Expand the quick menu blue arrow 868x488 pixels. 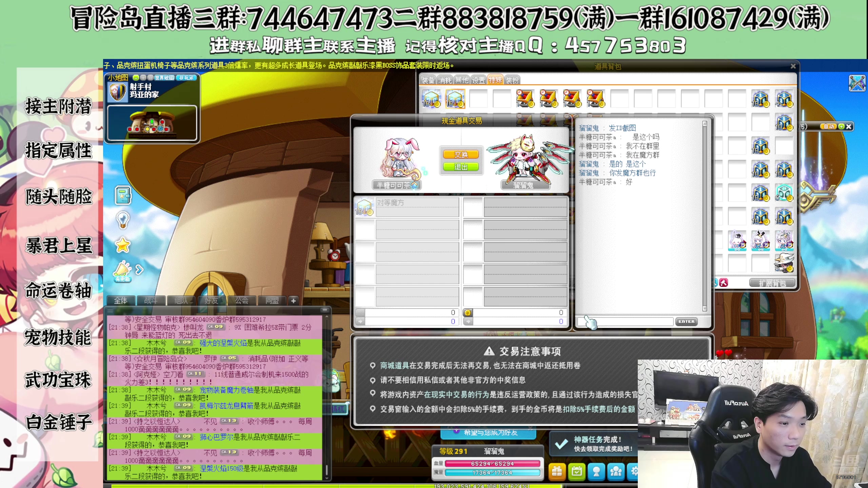pyautogui.click(x=139, y=270)
